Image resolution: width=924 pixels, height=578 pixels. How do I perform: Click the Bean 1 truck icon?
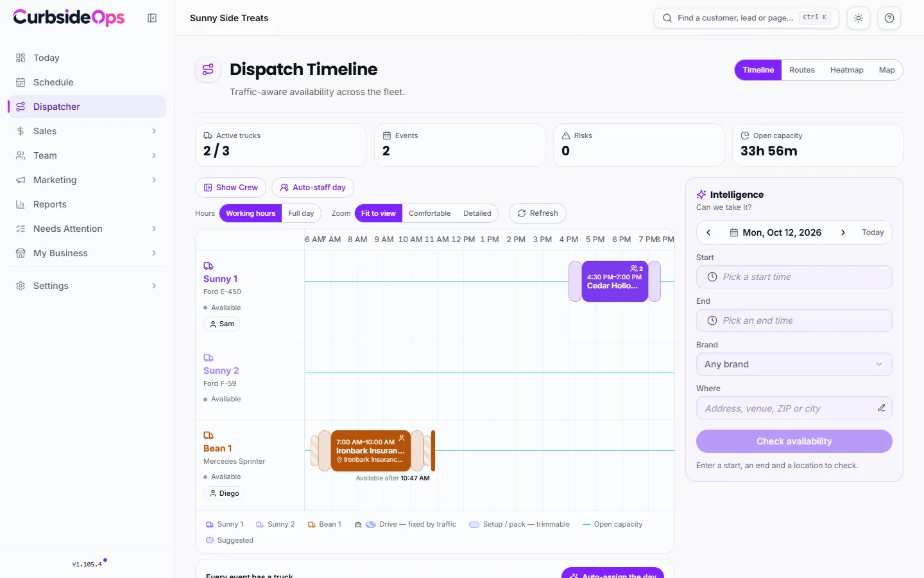[x=209, y=435]
